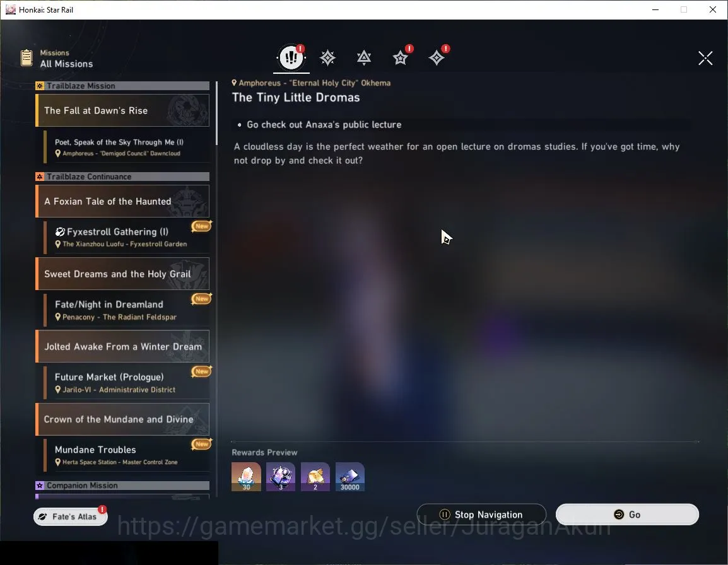Collapse the Companion Mission section header
728x565 pixels.
click(x=122, y=486)
